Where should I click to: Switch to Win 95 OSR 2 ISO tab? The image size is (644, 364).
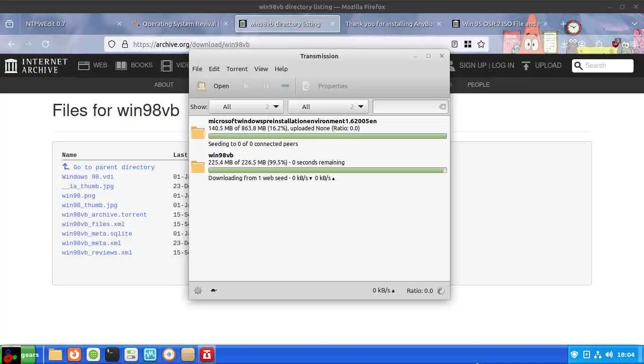pos(501,24)
